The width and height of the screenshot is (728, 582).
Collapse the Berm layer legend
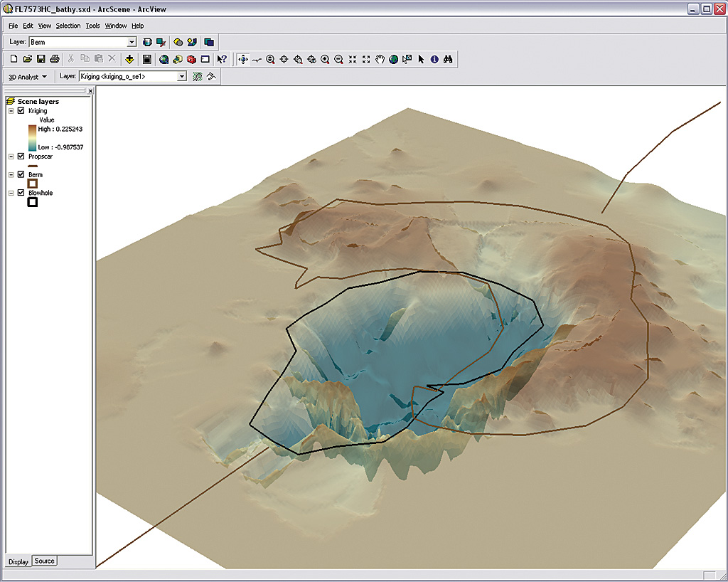[11, 174]
